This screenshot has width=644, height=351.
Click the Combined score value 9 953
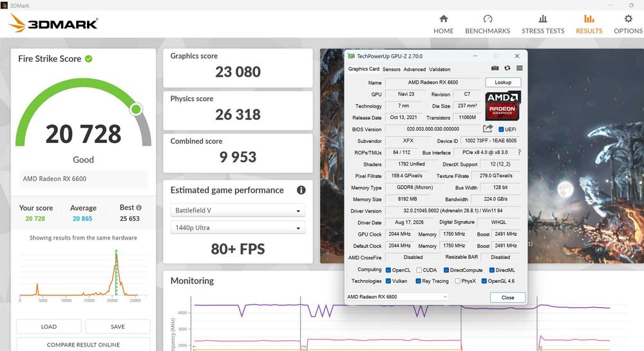pyautogui.click(x=238, y=157)
